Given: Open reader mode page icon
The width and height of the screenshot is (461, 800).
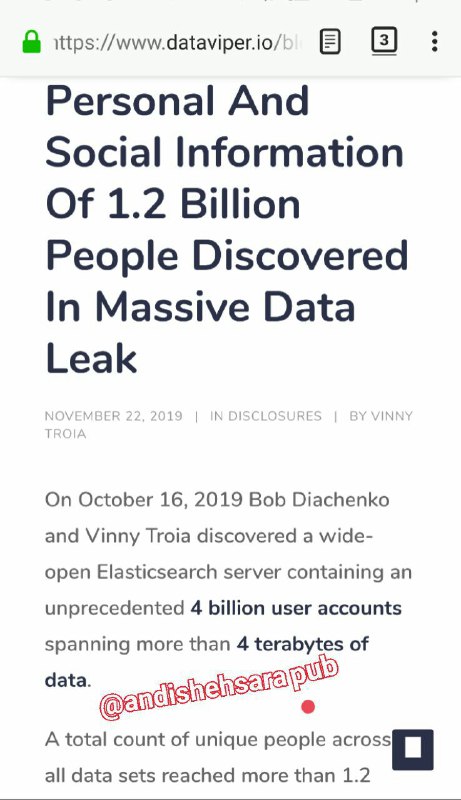Looking at the screenshot, I should point(330,42).
